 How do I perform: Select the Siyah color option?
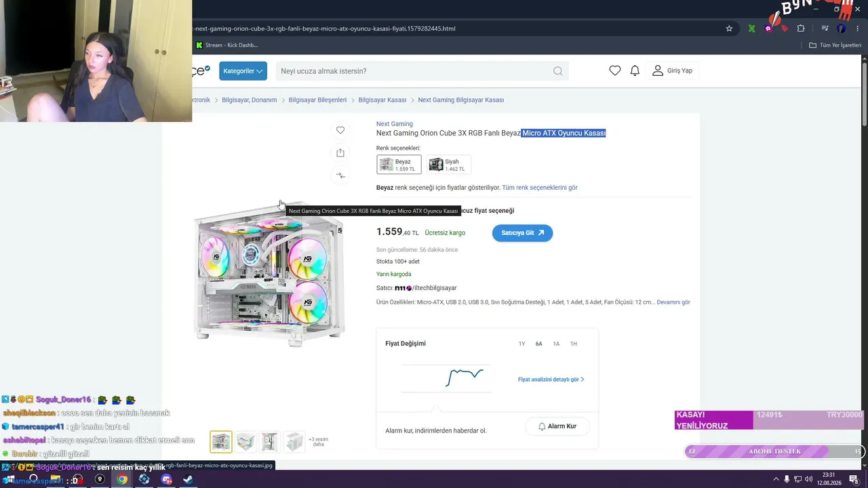click(448, 165)
